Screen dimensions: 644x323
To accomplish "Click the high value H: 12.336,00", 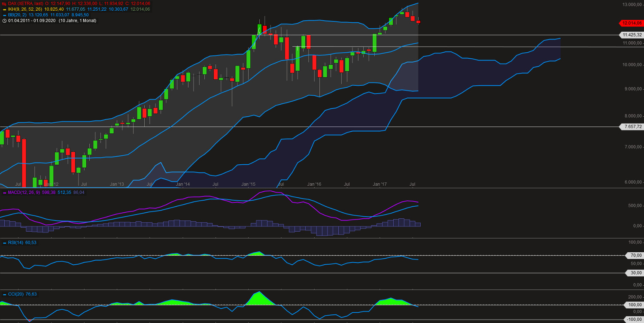I will 85,3.
